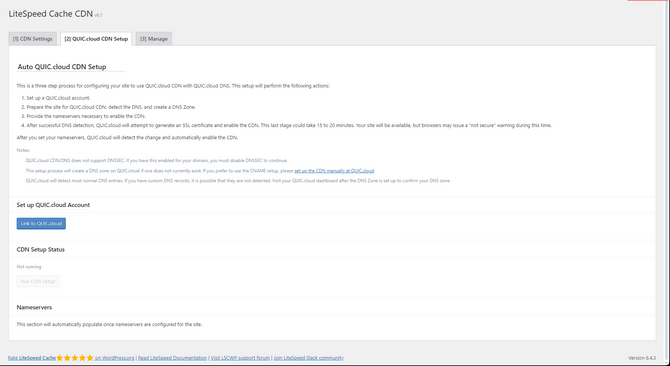Click the 'LiteSpeed Cache CDN' page title

pyautogui.click(x=50, y=14)
